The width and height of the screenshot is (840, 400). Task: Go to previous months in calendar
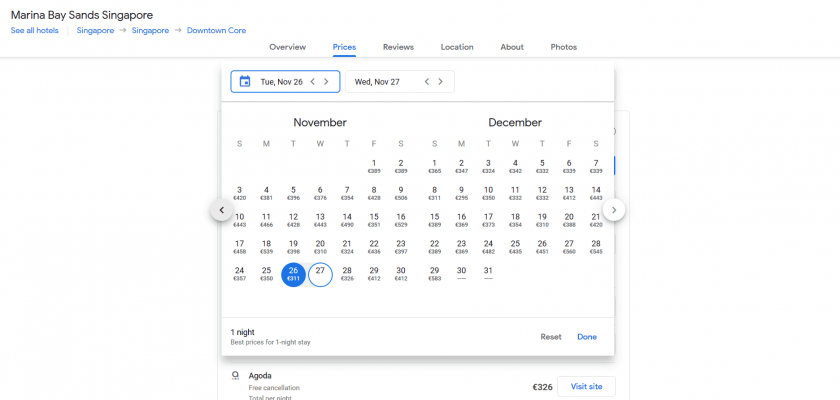click(x=222, y=210)
